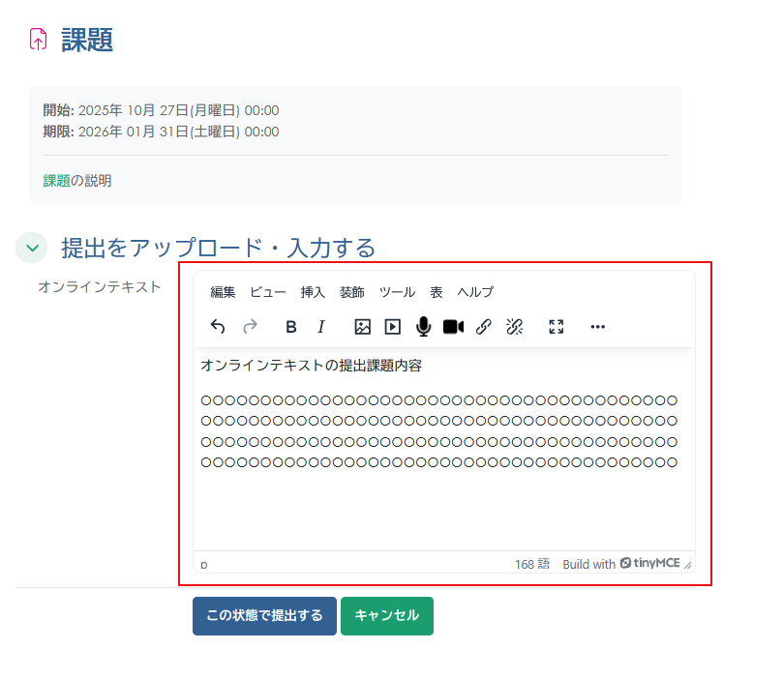Toggle italic formatting
Screen dimensions: 784x679
pos(320,326)
